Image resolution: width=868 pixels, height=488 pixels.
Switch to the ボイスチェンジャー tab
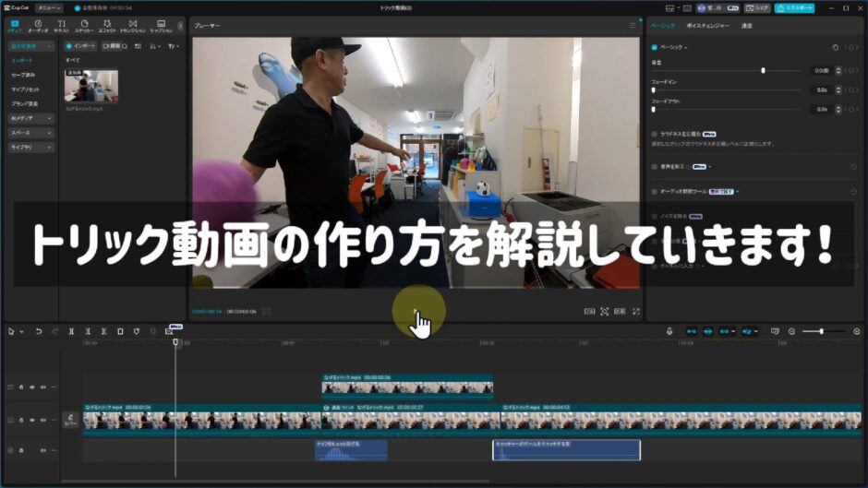pos(707,26)
